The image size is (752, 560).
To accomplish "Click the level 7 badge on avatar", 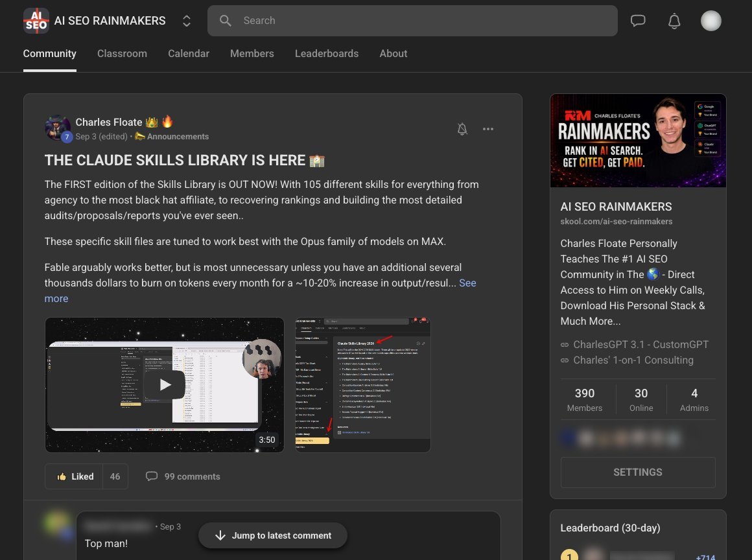I will coord(67,137).
